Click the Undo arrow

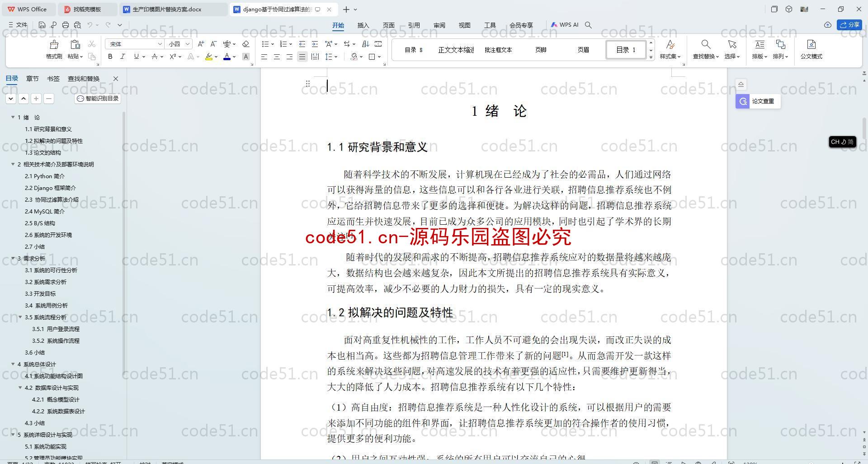90,25
